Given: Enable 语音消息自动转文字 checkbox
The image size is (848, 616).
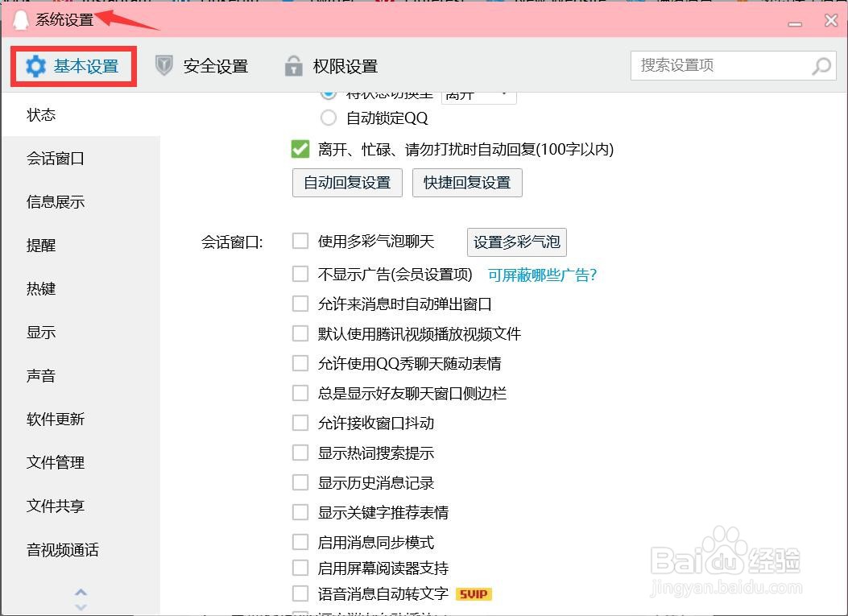Looking at the screenshot, I should [300, 593].
